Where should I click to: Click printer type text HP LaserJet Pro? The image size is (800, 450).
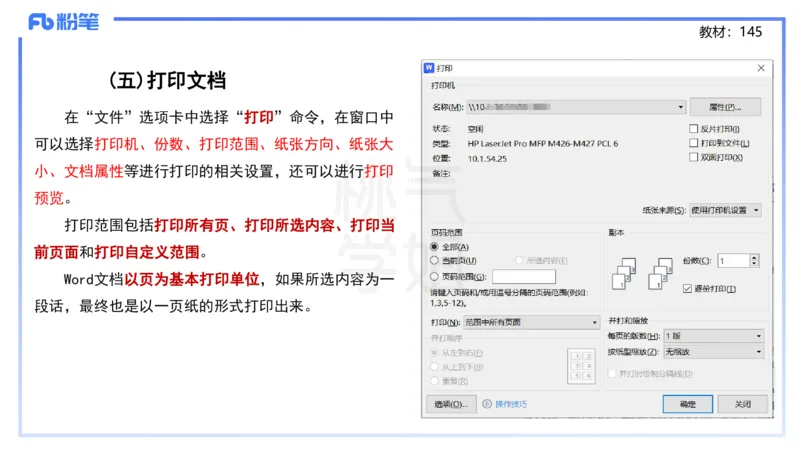click(542, 144)
